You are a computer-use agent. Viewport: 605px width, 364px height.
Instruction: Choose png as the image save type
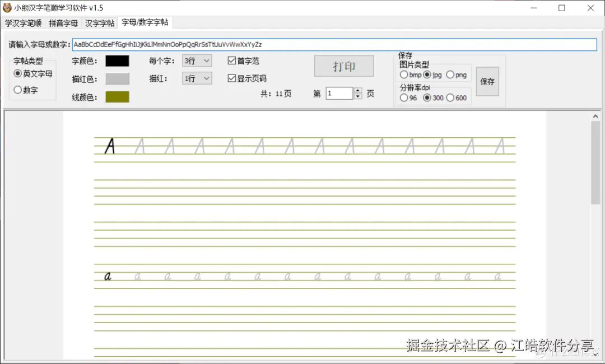tap(450, 74)
